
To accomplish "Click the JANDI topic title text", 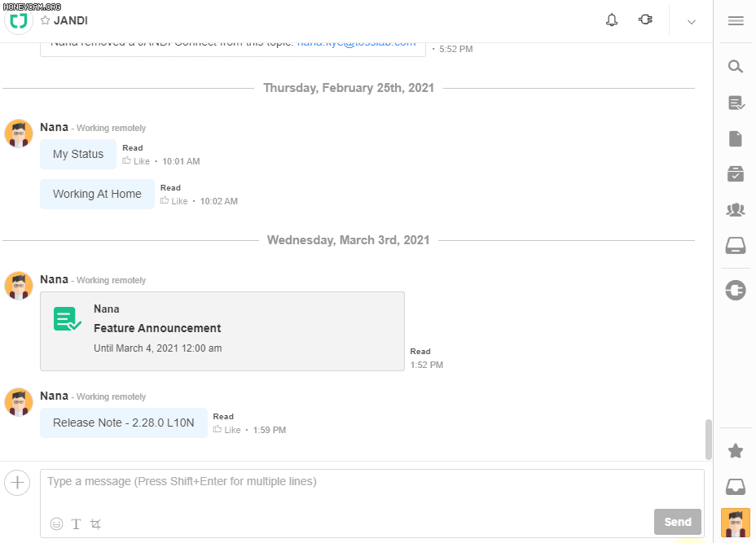I will (70, 20).
